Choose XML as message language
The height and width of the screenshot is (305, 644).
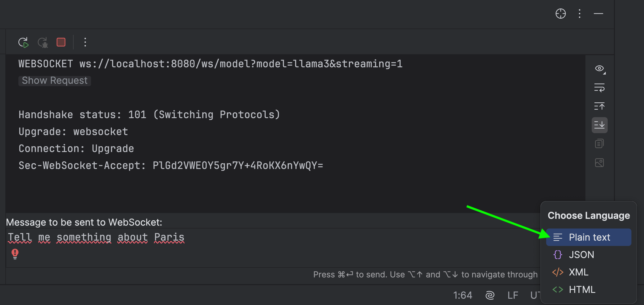click(578, 272)
